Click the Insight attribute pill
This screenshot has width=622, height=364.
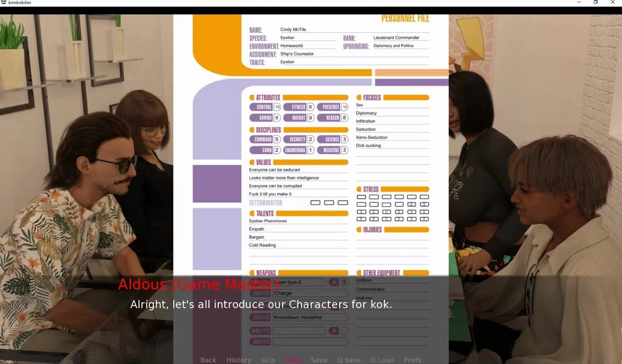(295, 118)
